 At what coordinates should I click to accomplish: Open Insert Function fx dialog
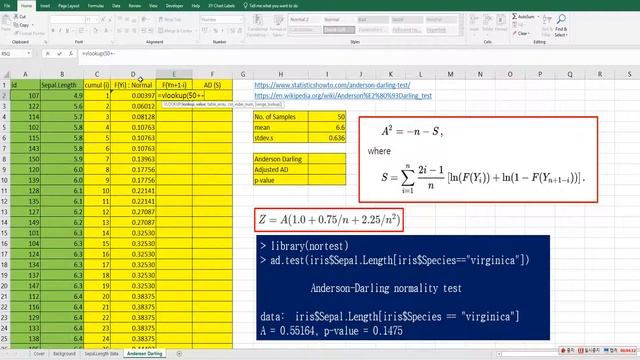[71, 53]
